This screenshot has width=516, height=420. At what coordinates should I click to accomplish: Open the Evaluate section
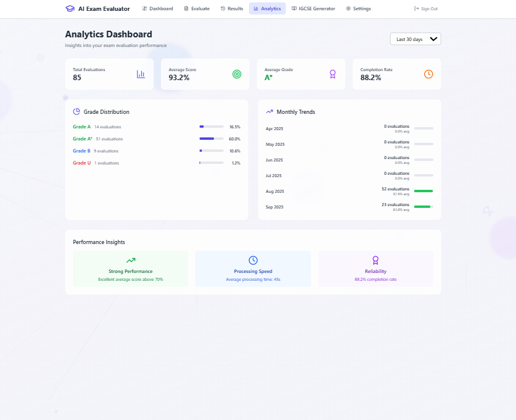[197, 8]
